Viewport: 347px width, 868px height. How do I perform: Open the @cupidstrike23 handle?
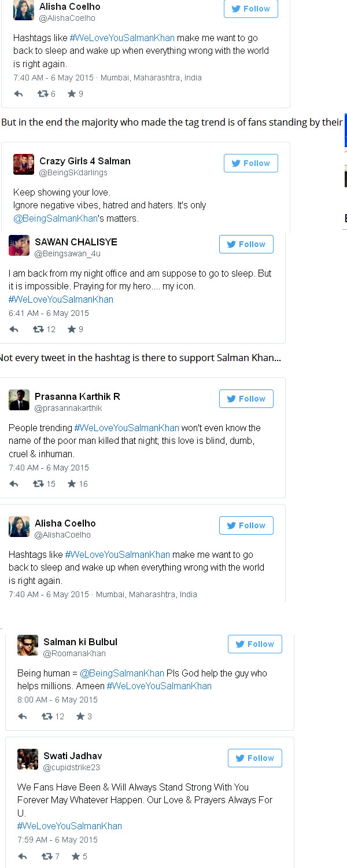72,767
